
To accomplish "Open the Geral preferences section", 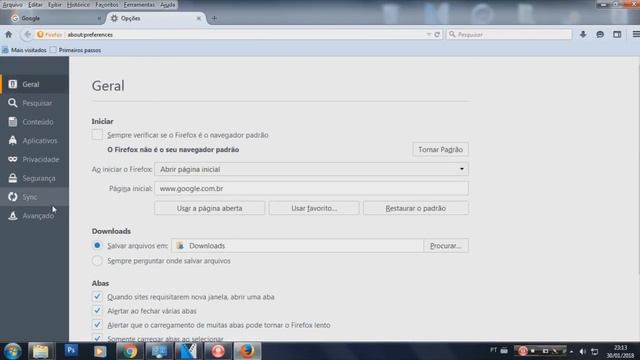I will [x=34, y=84].
